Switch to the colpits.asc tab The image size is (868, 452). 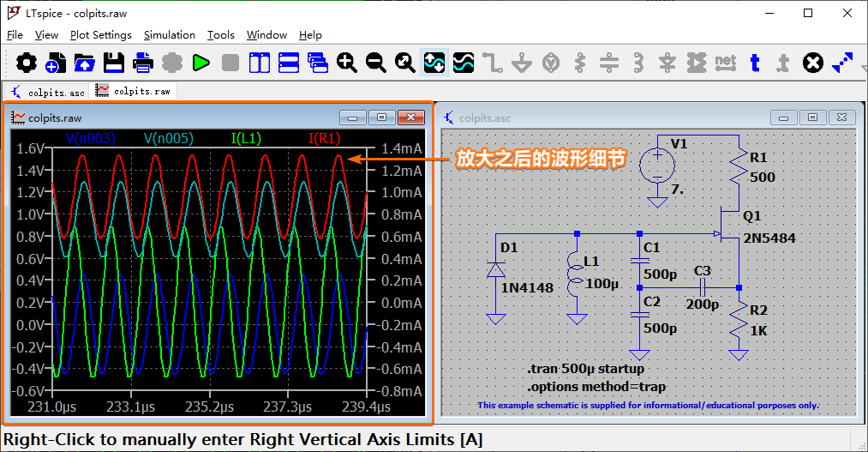(x=48, y=92)
